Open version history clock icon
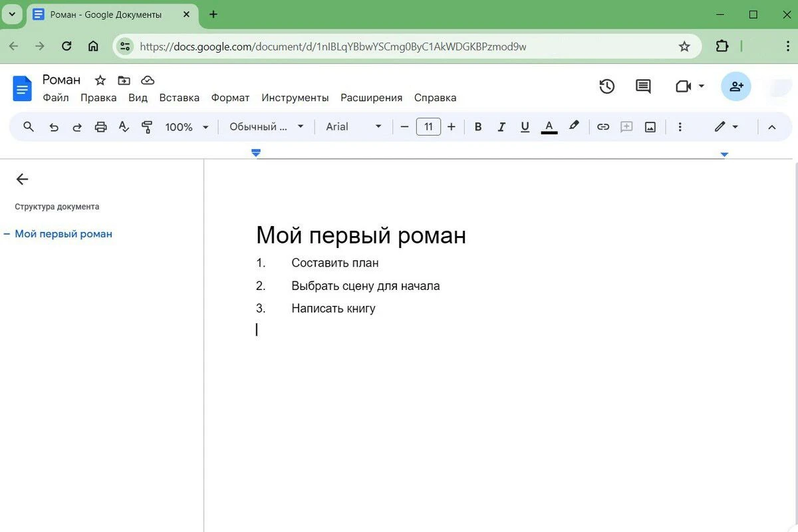Image resolution: width=798 pixels, height=532 pixels. pos(606,86)
